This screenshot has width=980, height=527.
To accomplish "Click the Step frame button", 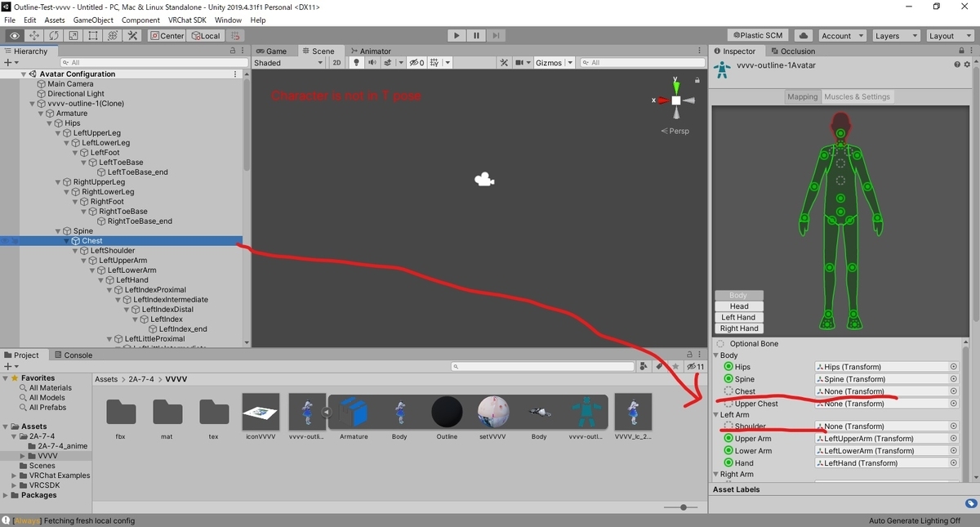I will coord(496,36).
